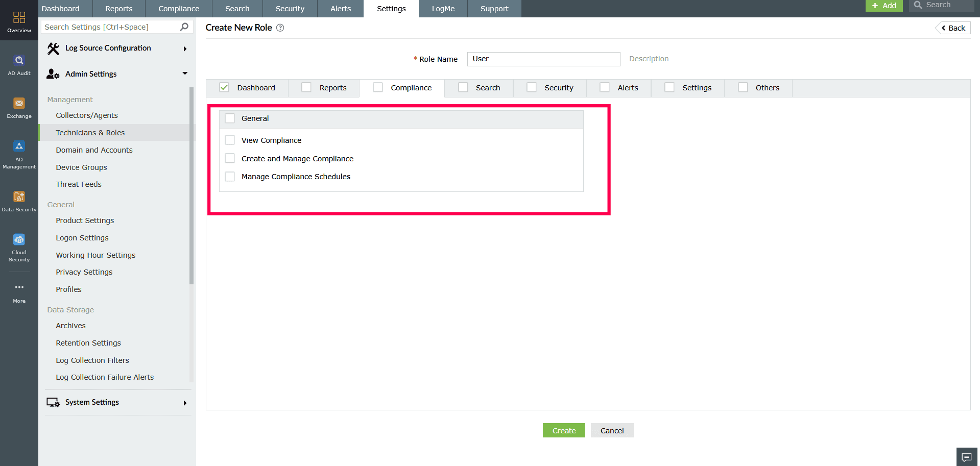Select the Cloud Security sidebar icon
Image resolution: width=980 pixels, height=466 pixels.
[x=19, y=239]
